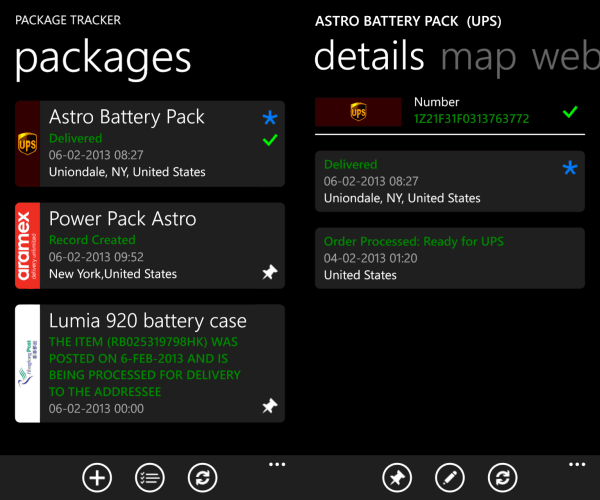The image size is (600, 500).
Task: Edit package with the pencil button
Action: (450, 478)
